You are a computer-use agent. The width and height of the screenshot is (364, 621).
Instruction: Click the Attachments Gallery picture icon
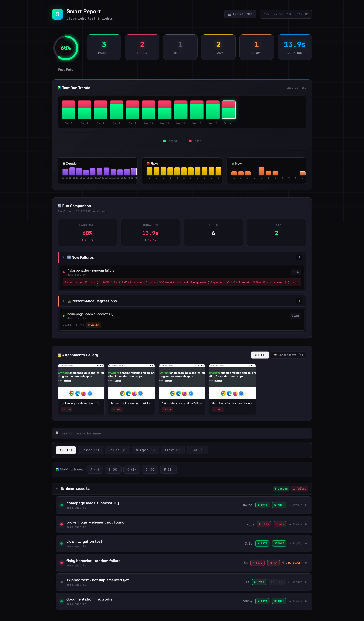59,355
